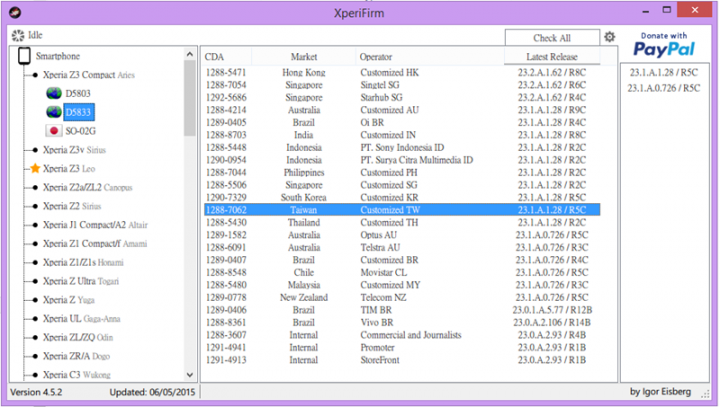Click the Japan flag icon beside SO-02G
Image resolution: width=720 pixels, height=407 pixels.
[x=54, y=131]
